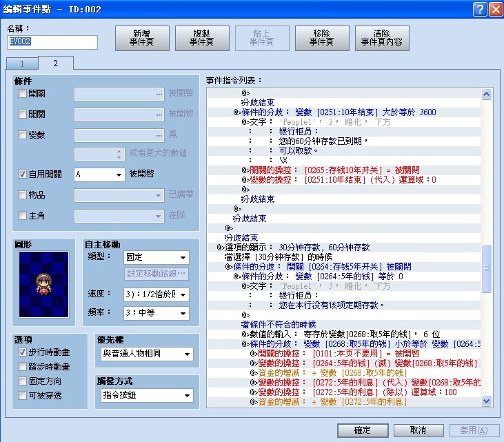Open the 類型 dropdown showing 固定
This screenshot has width=504, height=442.
click(157, 257)
